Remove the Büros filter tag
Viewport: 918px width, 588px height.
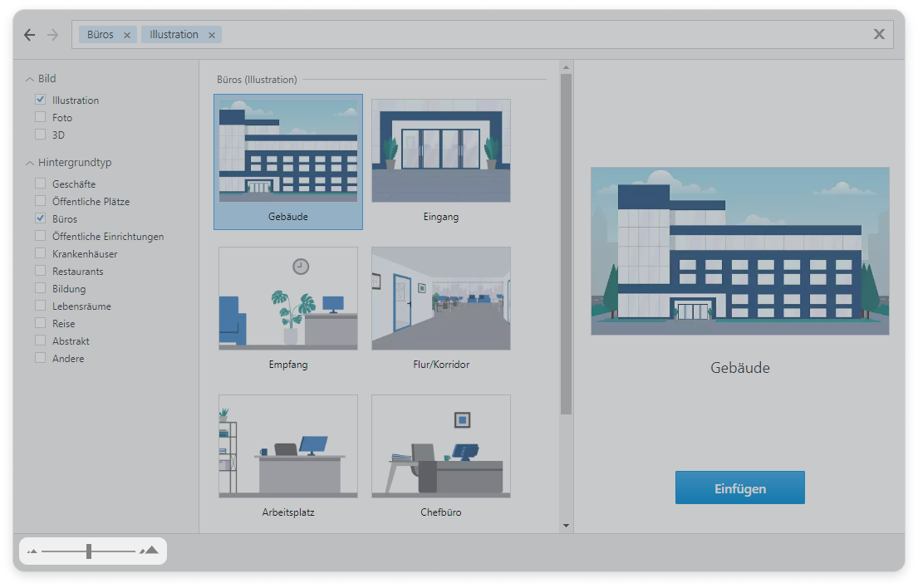pyautogui.click(x=126, y=35)
